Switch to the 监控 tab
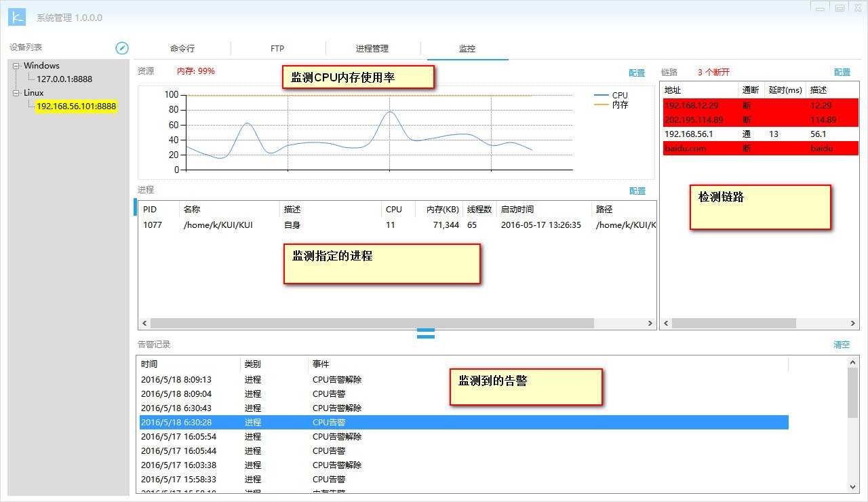This screenshot has width=868, height=502. point(467,49)
